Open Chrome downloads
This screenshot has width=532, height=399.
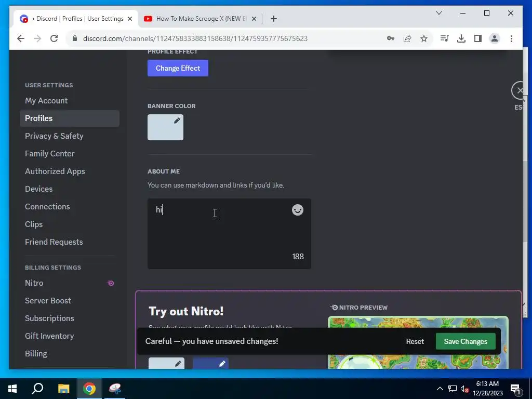click(461, 38)
